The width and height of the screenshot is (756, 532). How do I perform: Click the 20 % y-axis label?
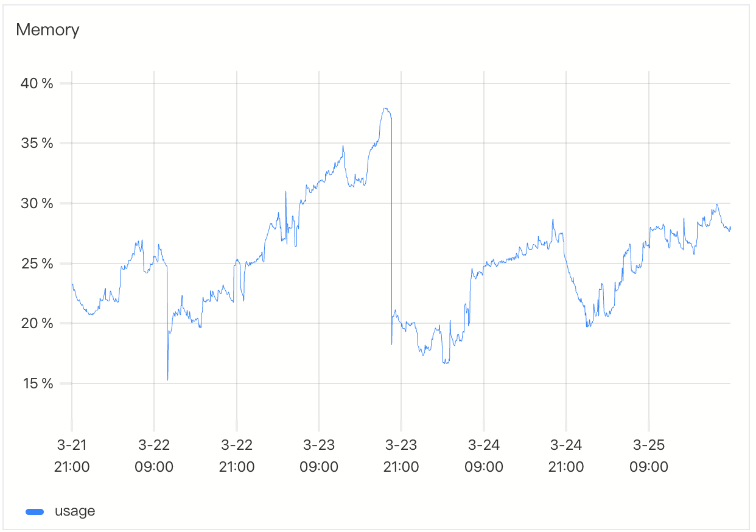click(x=37, y=323)
